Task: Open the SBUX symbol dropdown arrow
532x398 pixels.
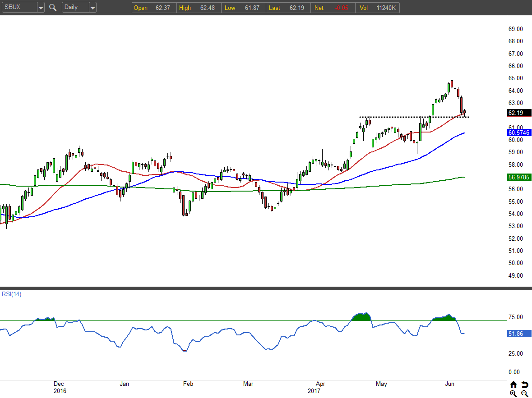Action: point(41,8)
